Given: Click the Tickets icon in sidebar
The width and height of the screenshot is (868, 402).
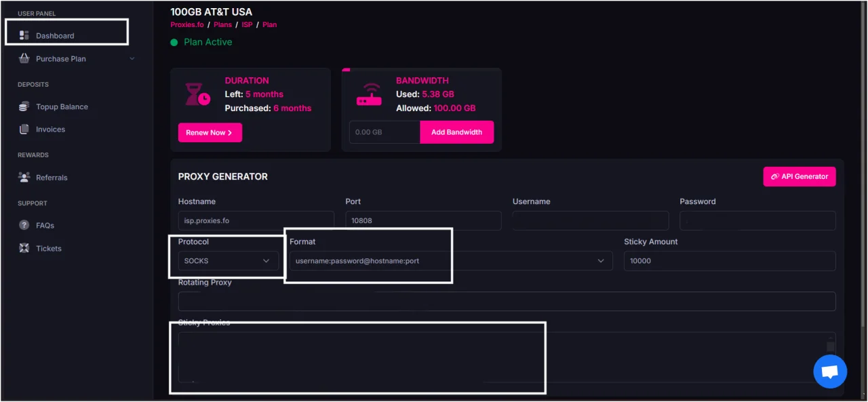Looking at the screenshot, I should click(x=24, y=248).
